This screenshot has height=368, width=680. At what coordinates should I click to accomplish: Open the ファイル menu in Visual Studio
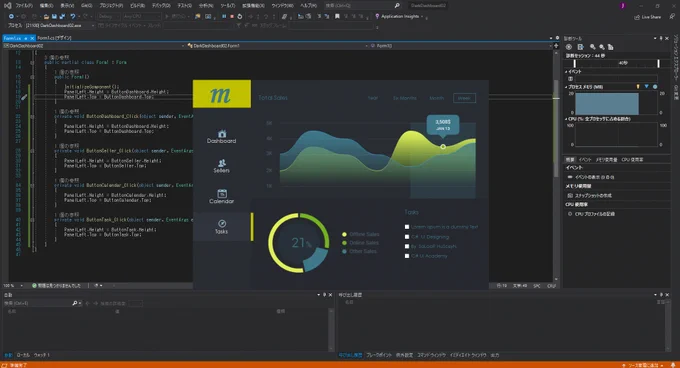24,6
